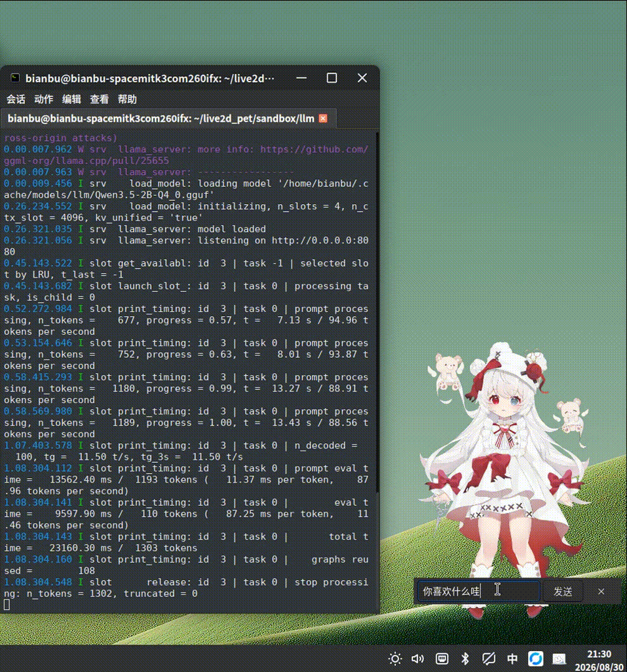Open the 帮助 menu
627x672 pixels.
pyautogui.click(x=128, y=100)
